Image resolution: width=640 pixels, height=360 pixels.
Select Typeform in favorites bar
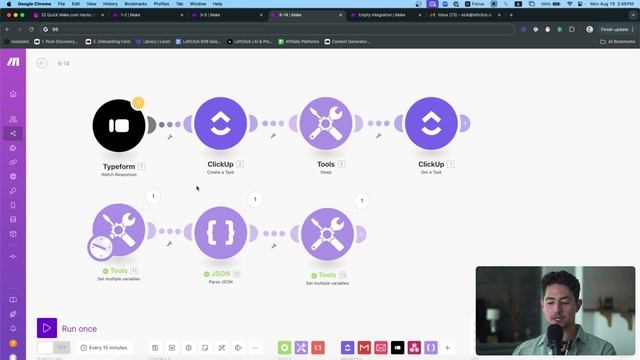(398, 348)
